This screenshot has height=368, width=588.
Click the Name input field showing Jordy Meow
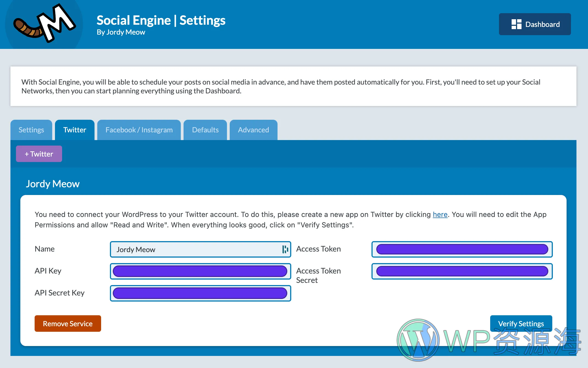pos(200,249)
